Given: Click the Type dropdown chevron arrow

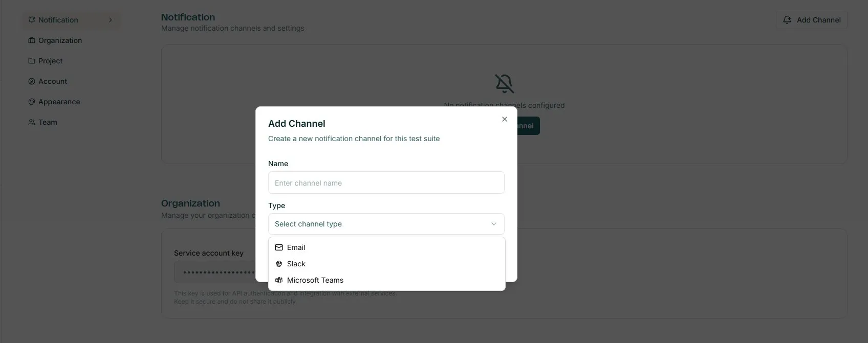Looking at the screenshot, I should click(494, 224).
